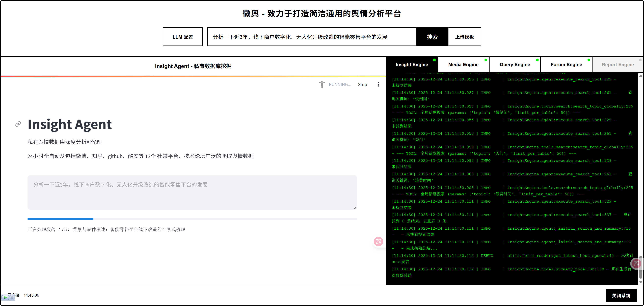The image size is (644, 306).
Task: Select the Insight Engine tab
Action: tap(412, 65)
